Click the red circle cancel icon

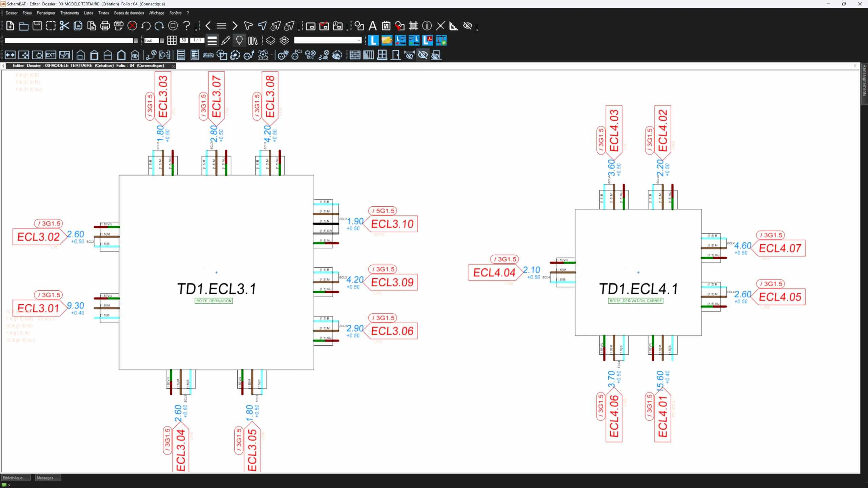click(x=132, y=26)
